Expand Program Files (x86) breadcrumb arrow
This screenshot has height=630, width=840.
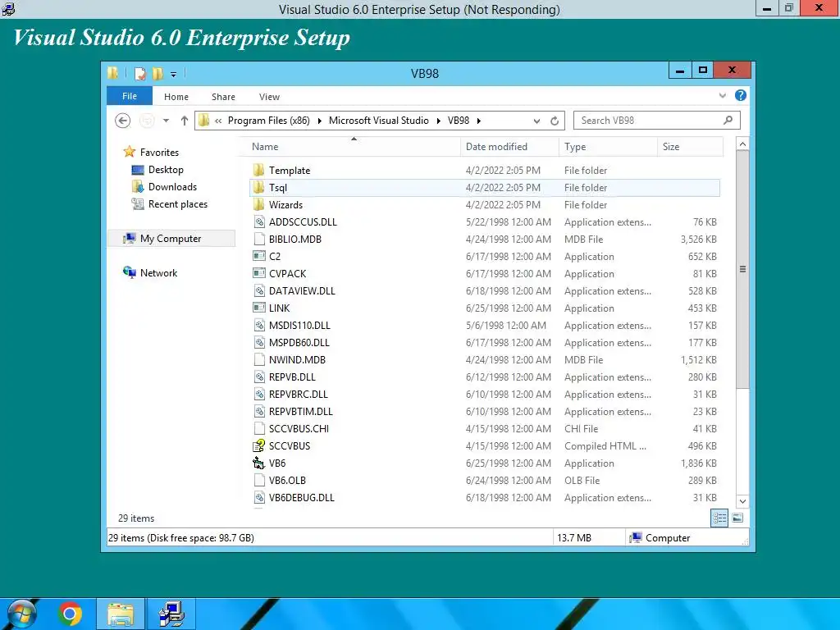(x=319, y=121)
